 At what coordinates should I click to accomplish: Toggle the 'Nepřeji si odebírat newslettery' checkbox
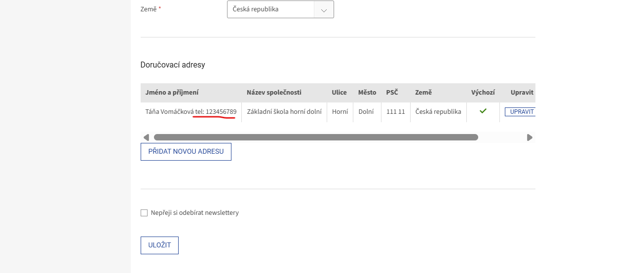pos(144,213)
